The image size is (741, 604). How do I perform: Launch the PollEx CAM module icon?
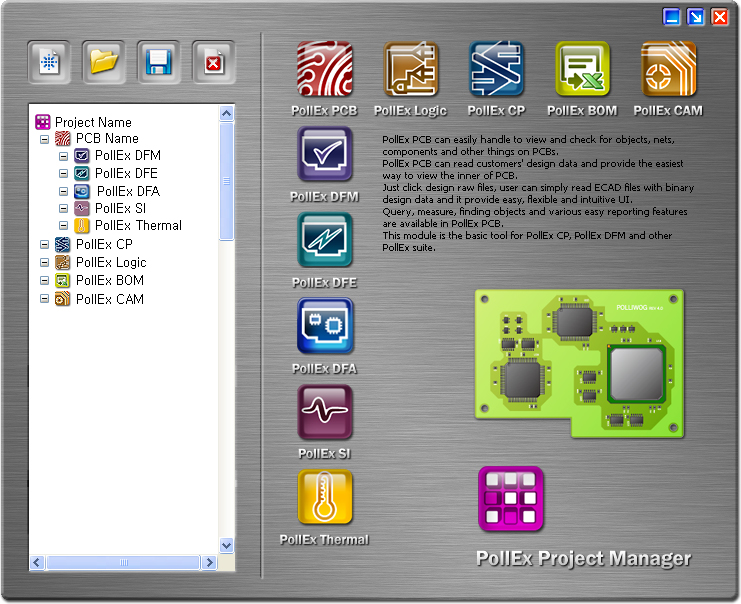point(668,69)
